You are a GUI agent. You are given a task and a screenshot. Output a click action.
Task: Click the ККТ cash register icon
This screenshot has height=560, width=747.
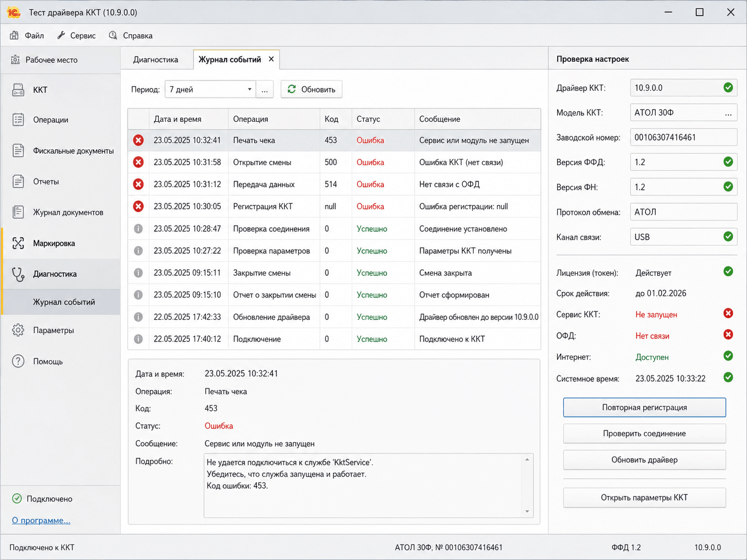(x=18, y=90)
